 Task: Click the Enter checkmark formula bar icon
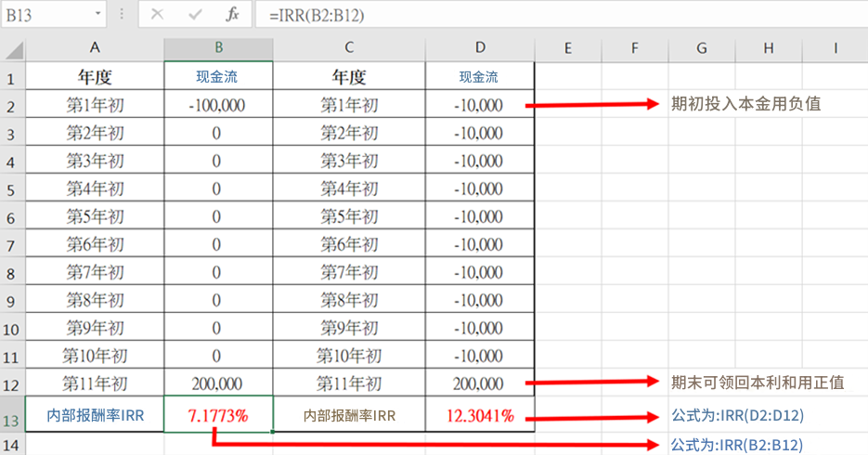click(195, 14)
